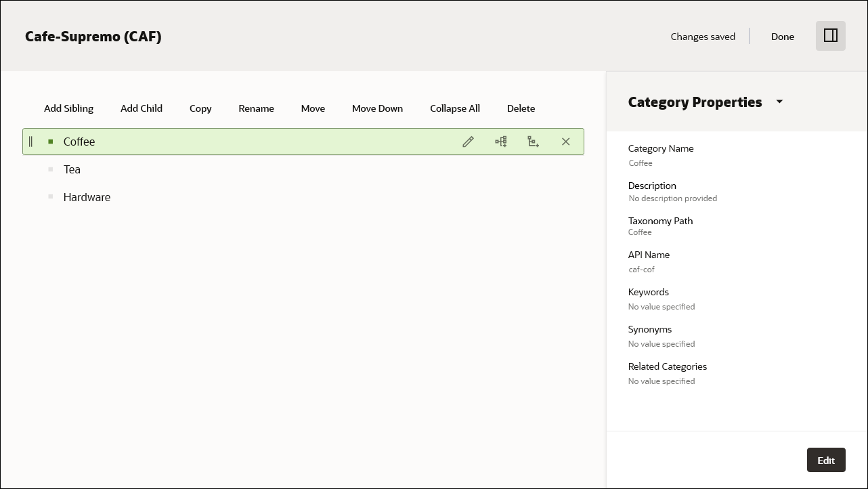Image resolution: width=868 pixels, height=489 pixels.
Task: Click the Cafe-Supremo (CAF) title
Action: coord(93,37)
